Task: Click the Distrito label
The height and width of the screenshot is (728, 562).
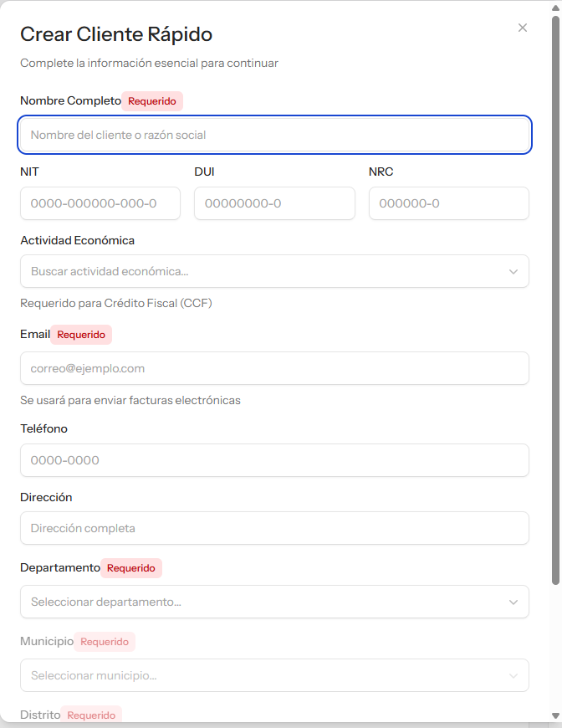Action: [40, 715]
